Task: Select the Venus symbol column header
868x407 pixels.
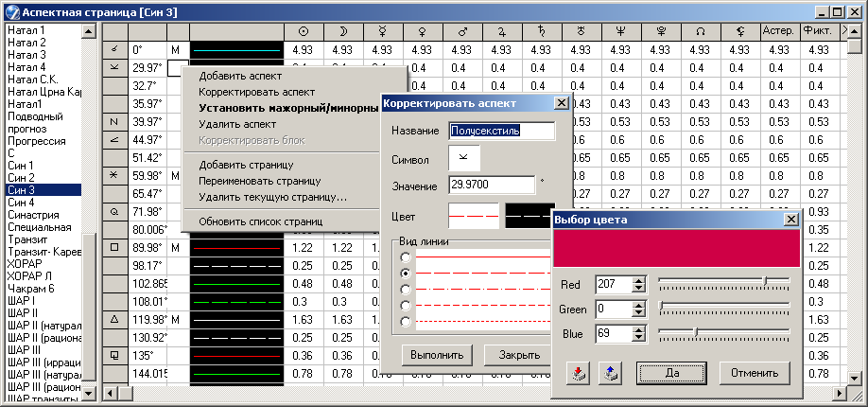Action: 421,31
